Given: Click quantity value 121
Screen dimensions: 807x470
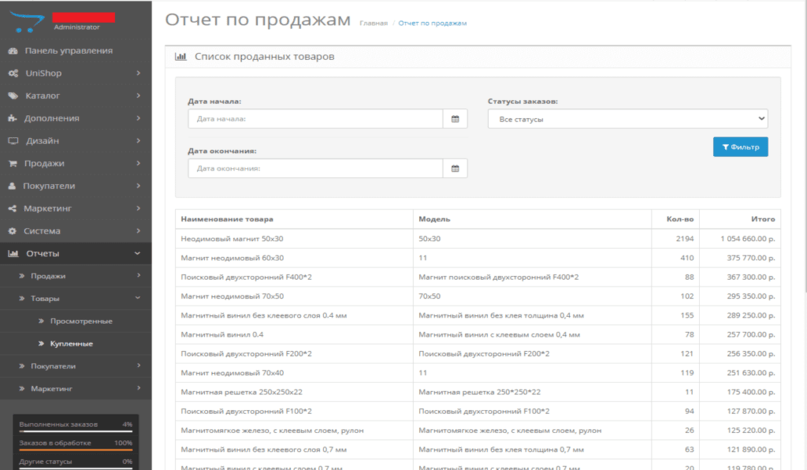Looking at the screenshot, I should coord(687,354).
